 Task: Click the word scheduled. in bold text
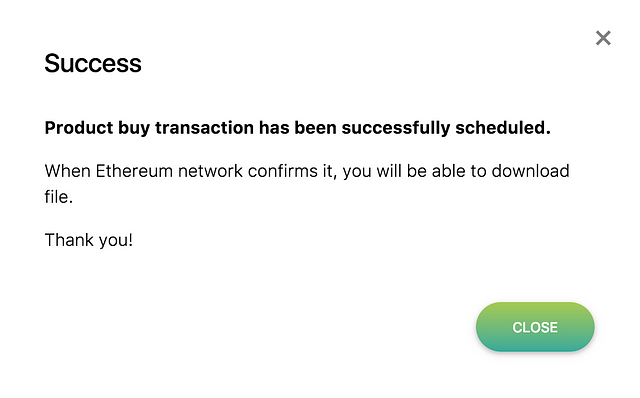[x=503, y=128]
